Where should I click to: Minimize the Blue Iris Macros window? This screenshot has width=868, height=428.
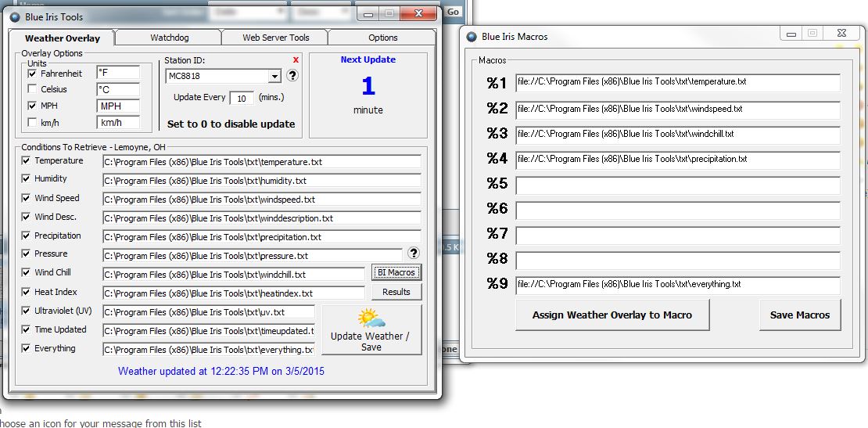791,34
